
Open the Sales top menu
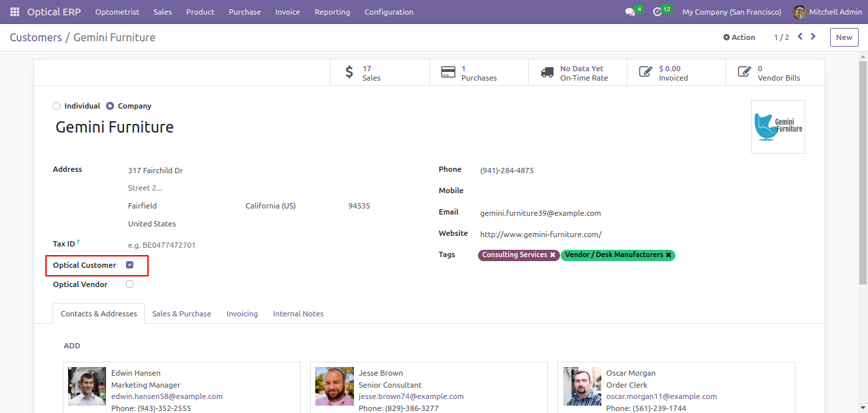(x=163, y=12)
